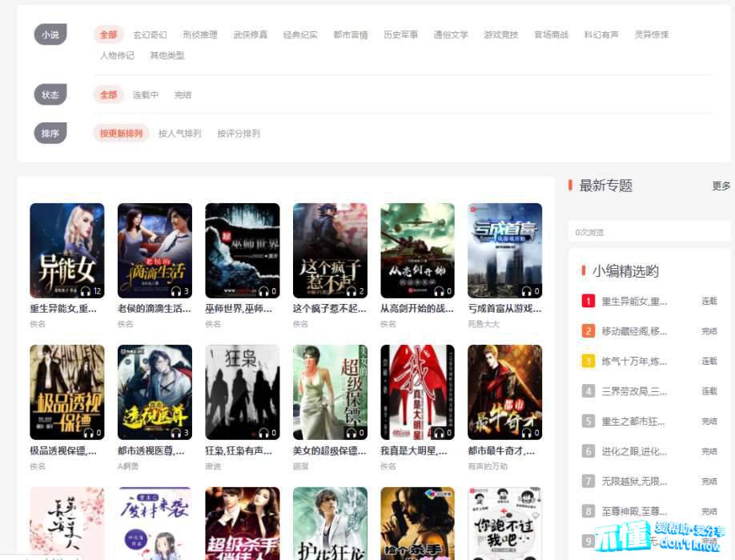Open the 护花狂龙 book cover
Screen dimensions: 735x560
pyautogui.click(x=330, y=523)
